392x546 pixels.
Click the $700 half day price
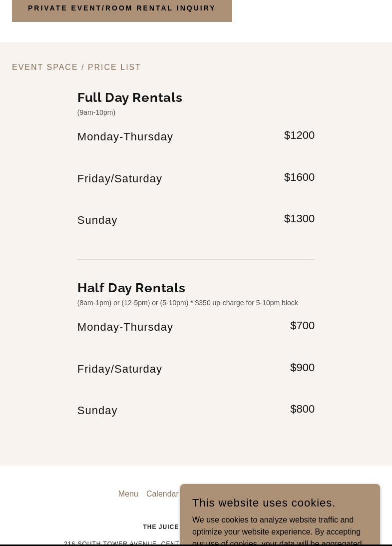click(302, 325)
